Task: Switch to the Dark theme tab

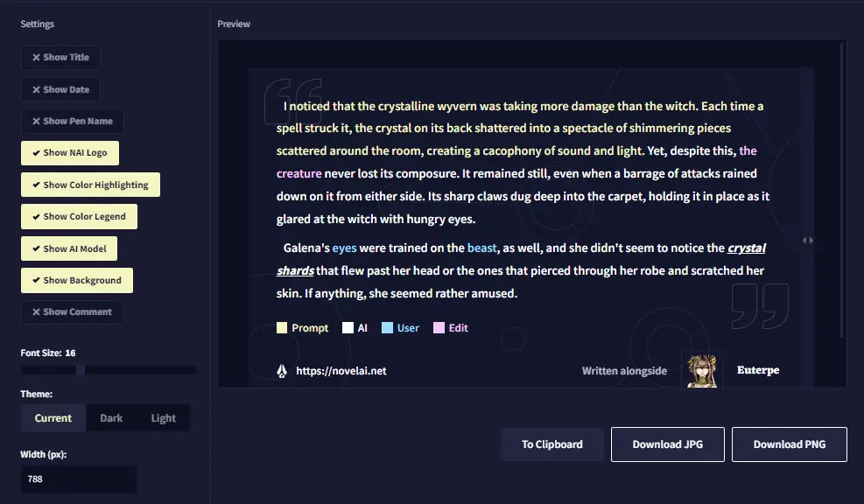Action: 110,417
